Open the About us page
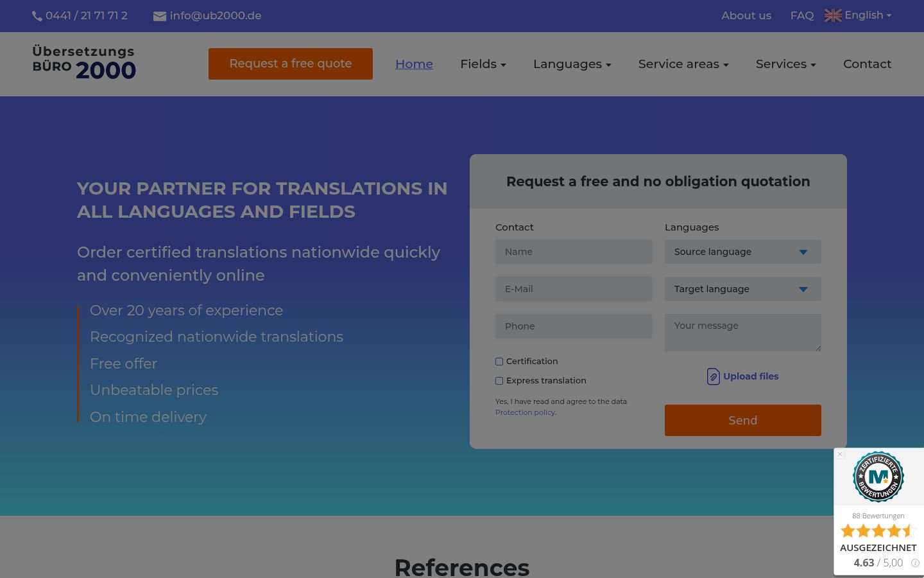Viewport: 924px width, 578px height. point(746,15)
